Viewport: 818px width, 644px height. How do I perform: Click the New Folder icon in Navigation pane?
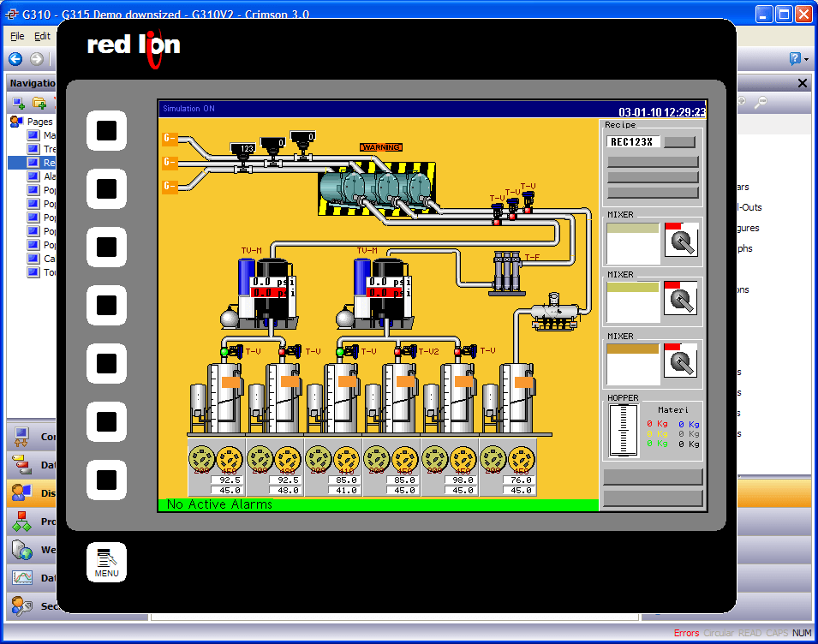39,103
